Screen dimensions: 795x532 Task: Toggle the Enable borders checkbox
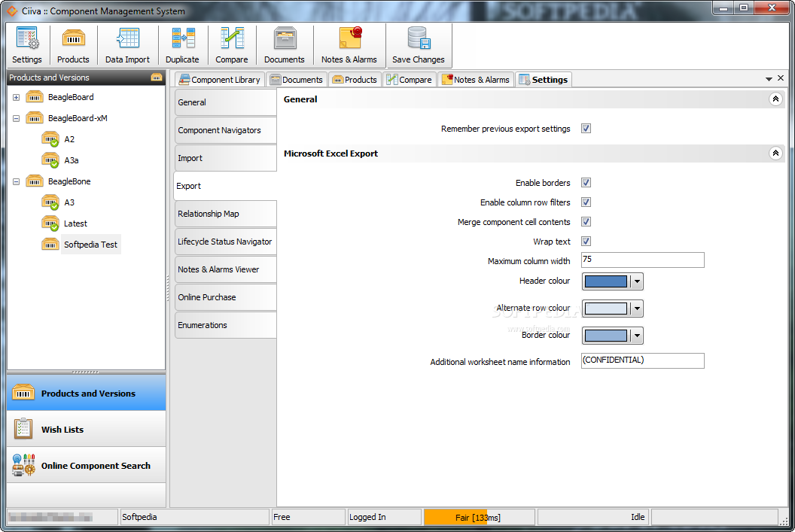click(x=586, y=183)
